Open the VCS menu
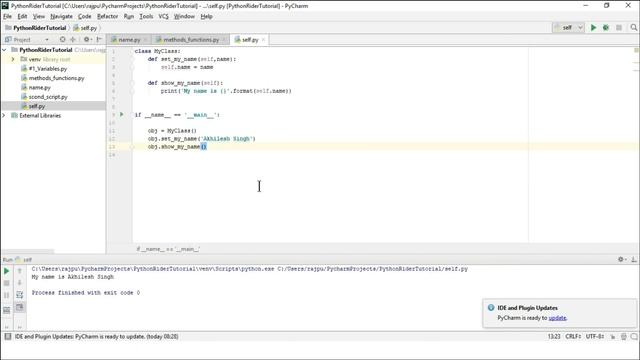Screen dimensions: 640x360 pyautogui.click(x=163, y=16)
